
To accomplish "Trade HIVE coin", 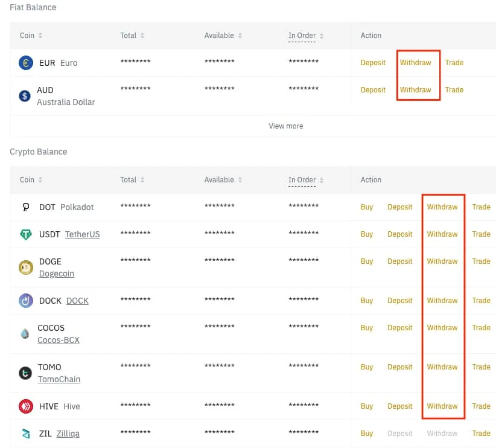I will pyautogui.click(x=481, y=406).
